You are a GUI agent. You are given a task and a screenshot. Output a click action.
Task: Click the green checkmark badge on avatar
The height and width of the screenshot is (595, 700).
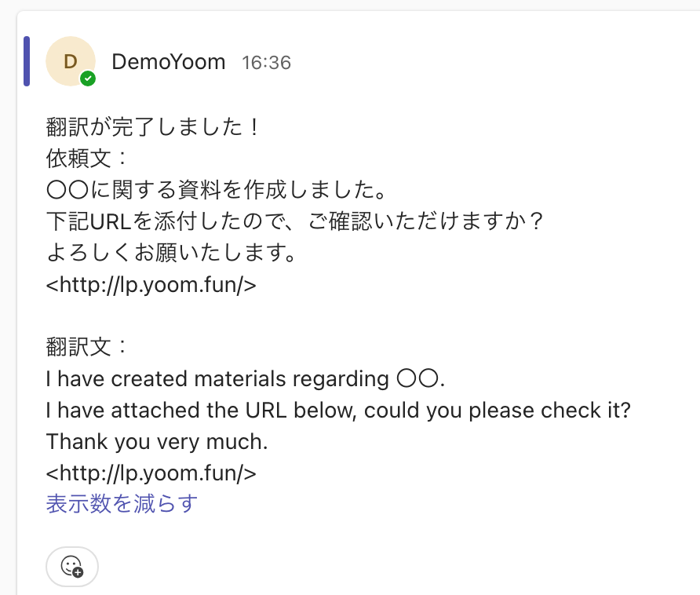[88, 78]
